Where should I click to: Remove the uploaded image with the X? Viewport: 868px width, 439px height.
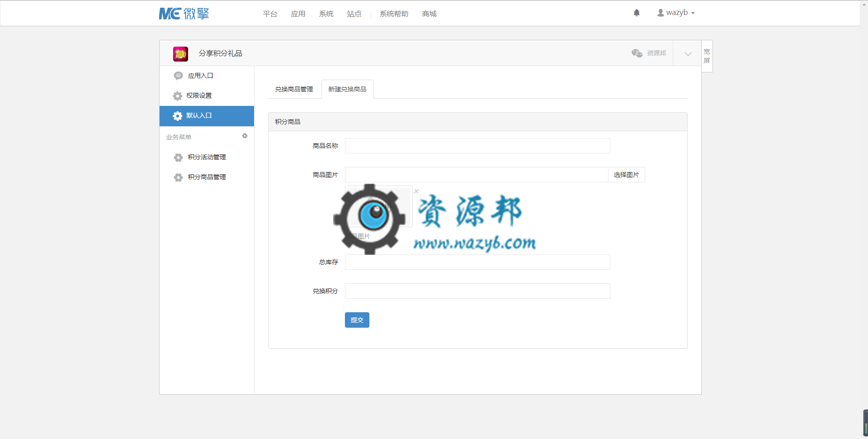point(416,191)
